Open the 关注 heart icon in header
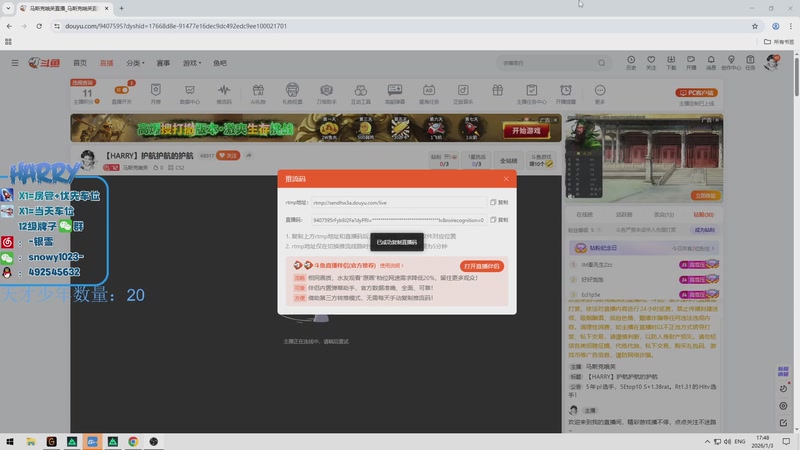The width and height of the screenshot is (800, 450). [651, 62]
